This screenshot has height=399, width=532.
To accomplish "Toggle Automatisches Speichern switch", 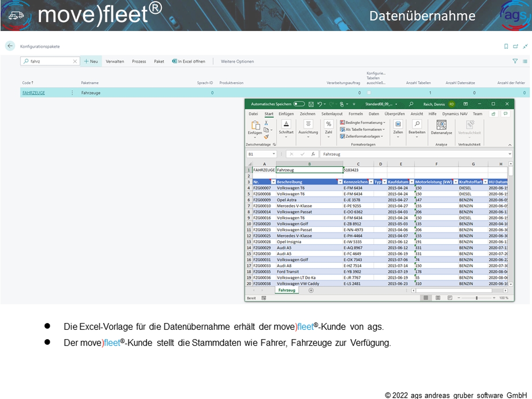I will coord(299,104).
